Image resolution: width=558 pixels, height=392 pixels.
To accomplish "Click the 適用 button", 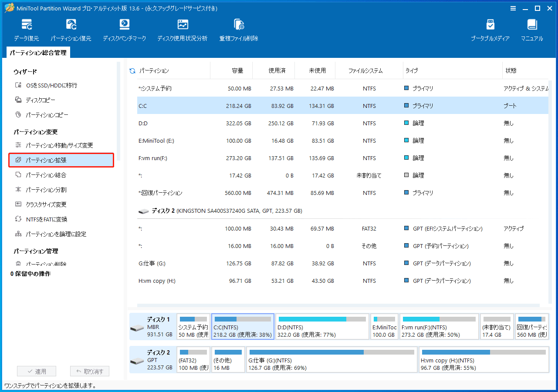I will point(37,371).
